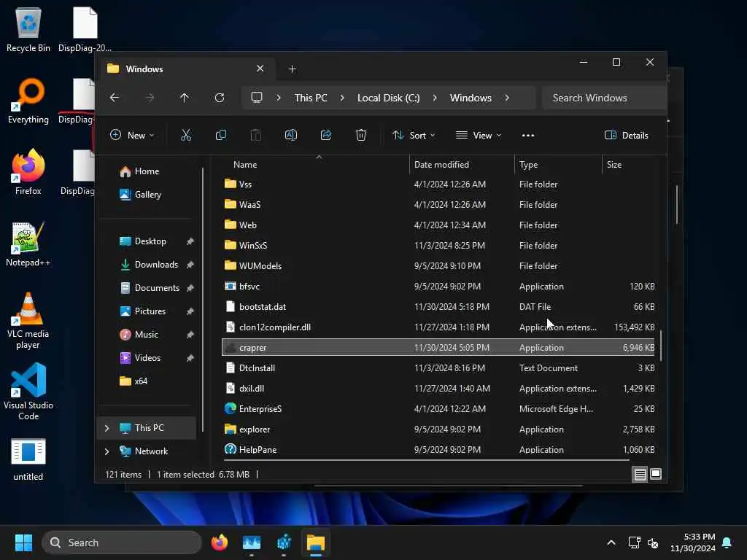Click the horizontal scrollbar under file list
747x560 pixels.
426,460
